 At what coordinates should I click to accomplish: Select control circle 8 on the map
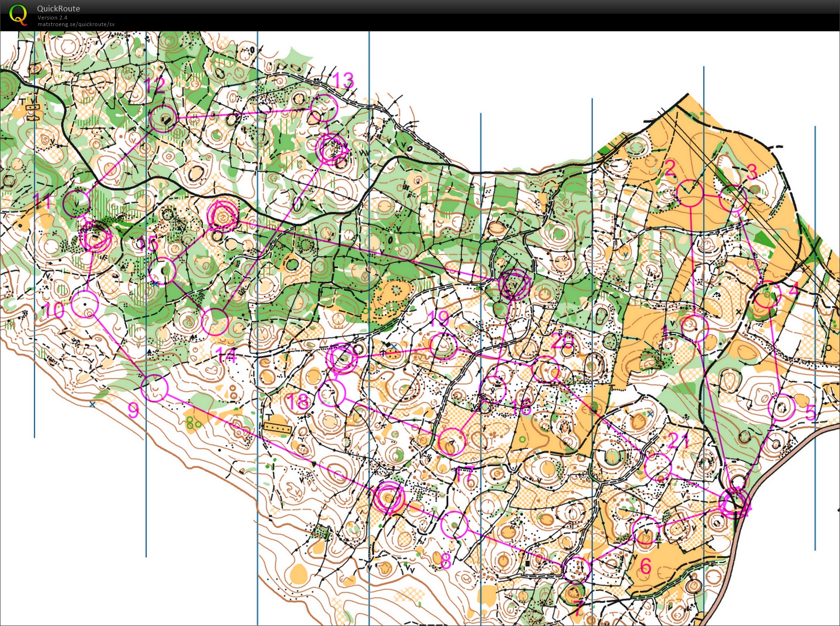[454, 525]
